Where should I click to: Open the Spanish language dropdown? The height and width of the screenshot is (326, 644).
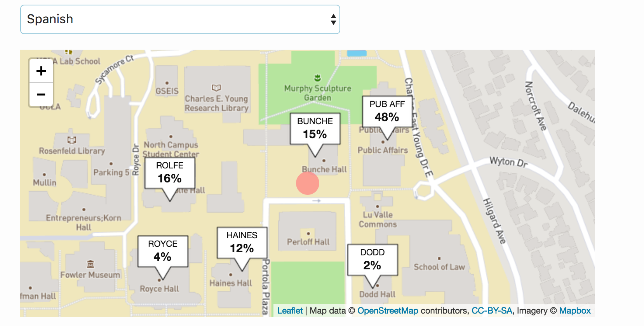coord(180,19)
